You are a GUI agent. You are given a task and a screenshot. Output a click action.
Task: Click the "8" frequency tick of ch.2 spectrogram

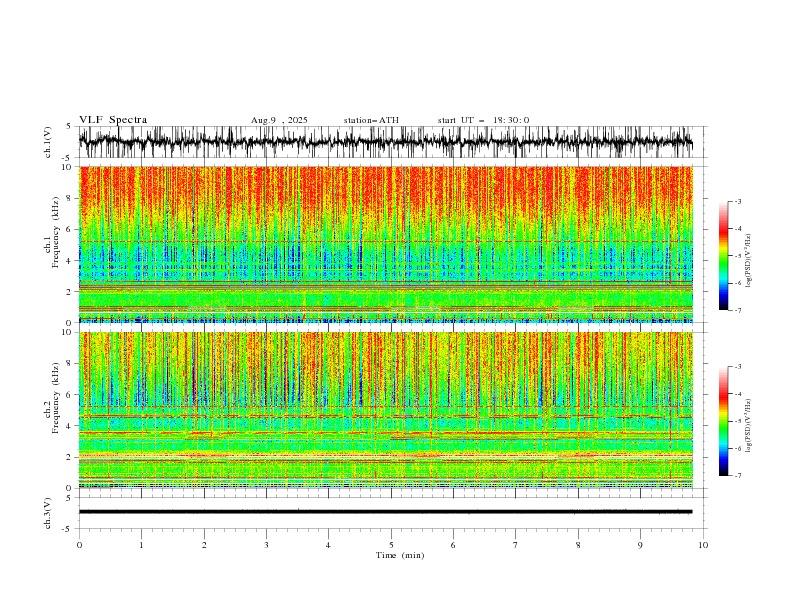pyautogui.click(x=70, y=364)
